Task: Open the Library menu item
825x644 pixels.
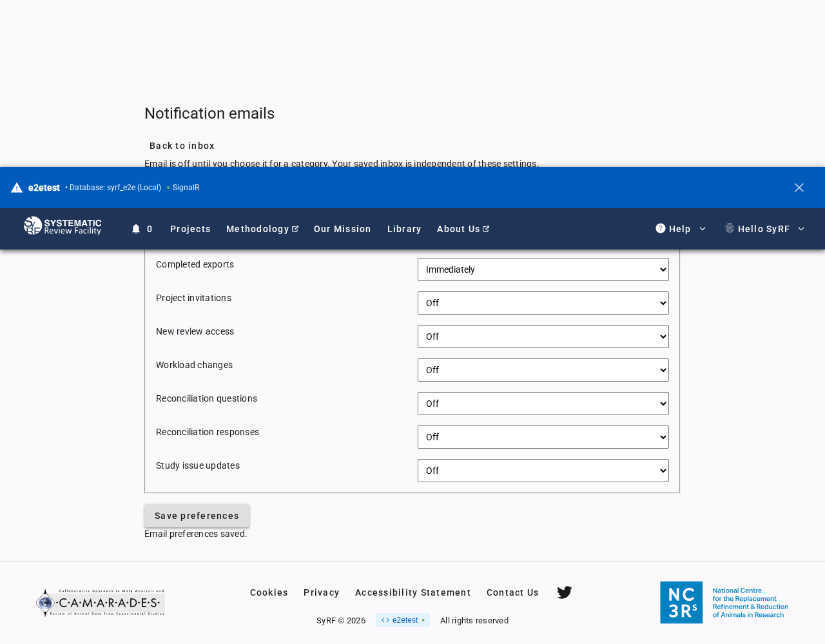Action: click(x=404, y=229)
